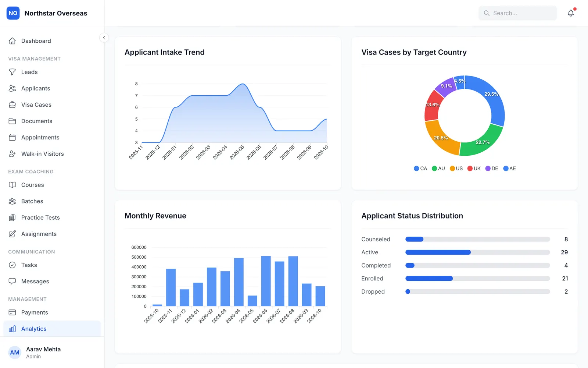Click the Analytics bar chart icon
The height and width of the screenshot is (368, 588).
click(x=12, y=329)
